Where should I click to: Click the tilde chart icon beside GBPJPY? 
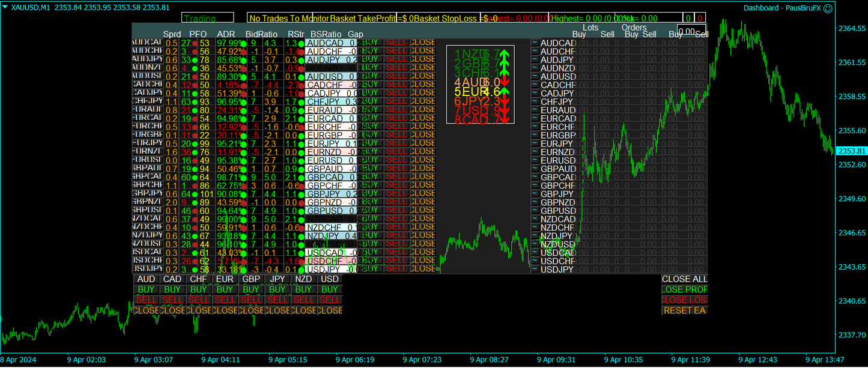(x=535, y=195)
